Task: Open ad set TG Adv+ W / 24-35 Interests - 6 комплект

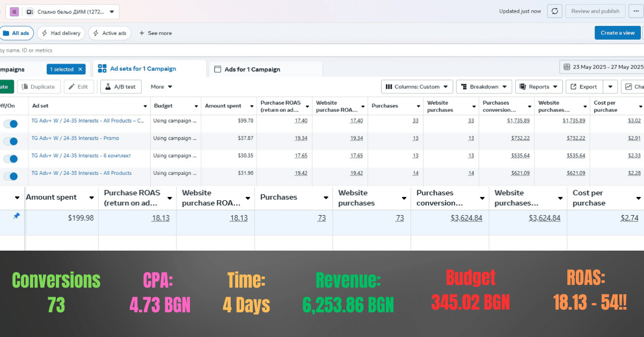Action: [x=81, y=156]
